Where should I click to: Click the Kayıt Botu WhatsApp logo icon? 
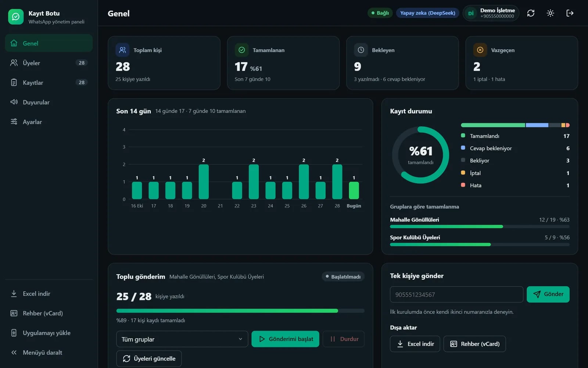(x=16, y=17)
